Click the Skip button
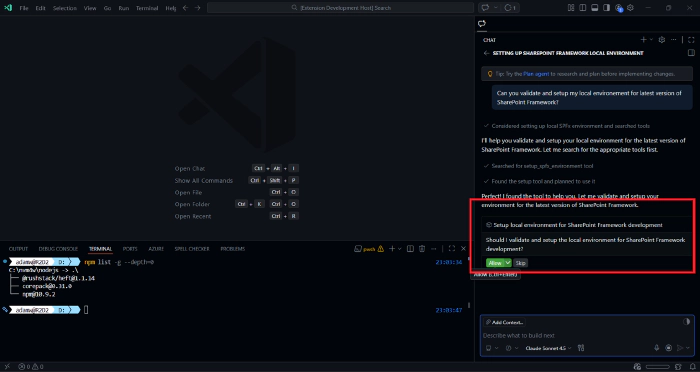 pos(521,263)
